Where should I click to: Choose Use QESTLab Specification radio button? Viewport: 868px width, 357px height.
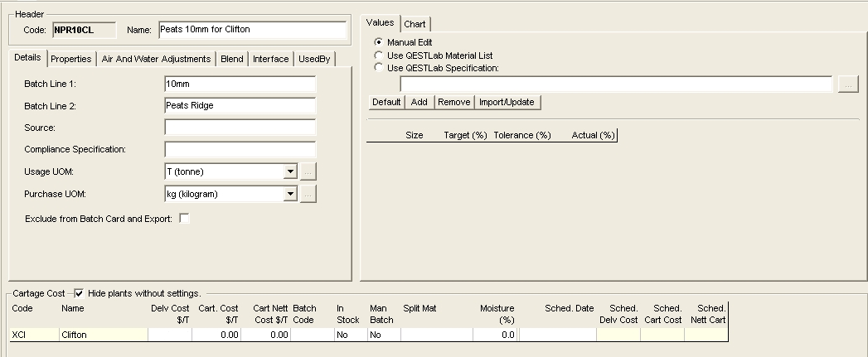tap(380, 68)
